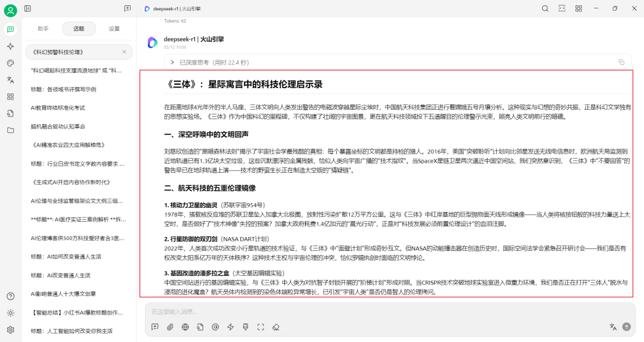Open the 小红书AI爆款标题创作 topic

pyautogui.click(x=79, y=312)
